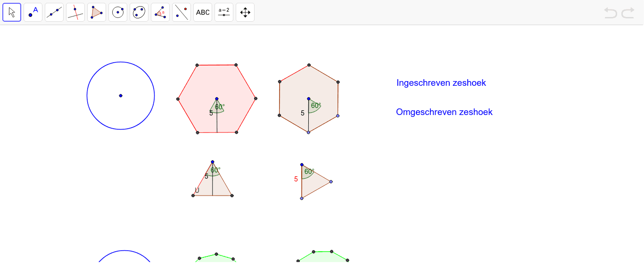Redo the last undone action
Viewport: 644px width, 263px height.
(x=628, y=13)
